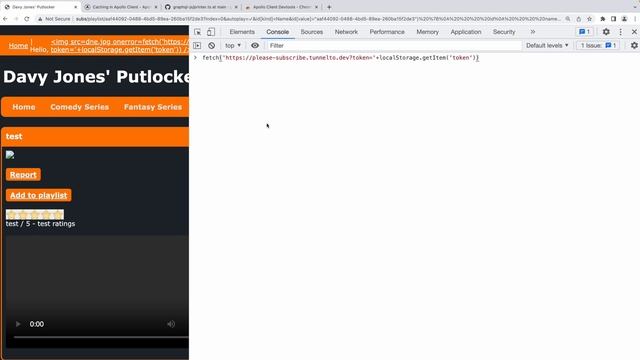Close the Apollo Client Devtools tab
The width and height of the screenshot is (640, 360).
click(316, 7)
